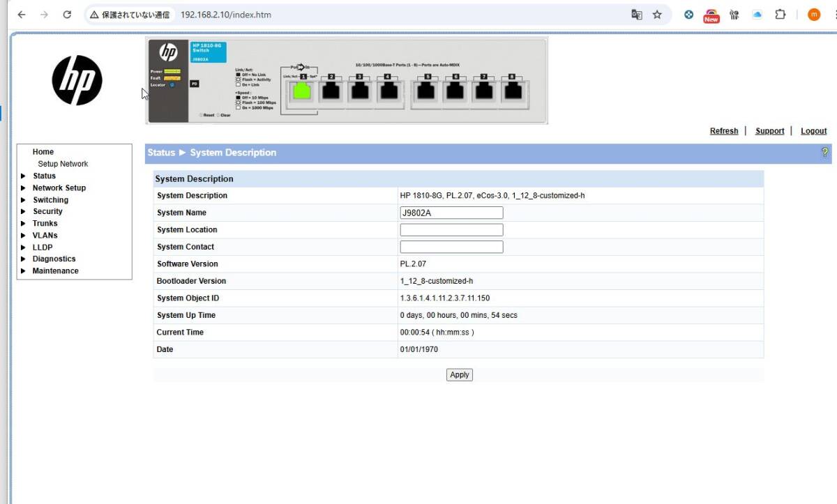Viewport: 837px width, 504px height.
Task: Click the Logout link
Action: 814,131
